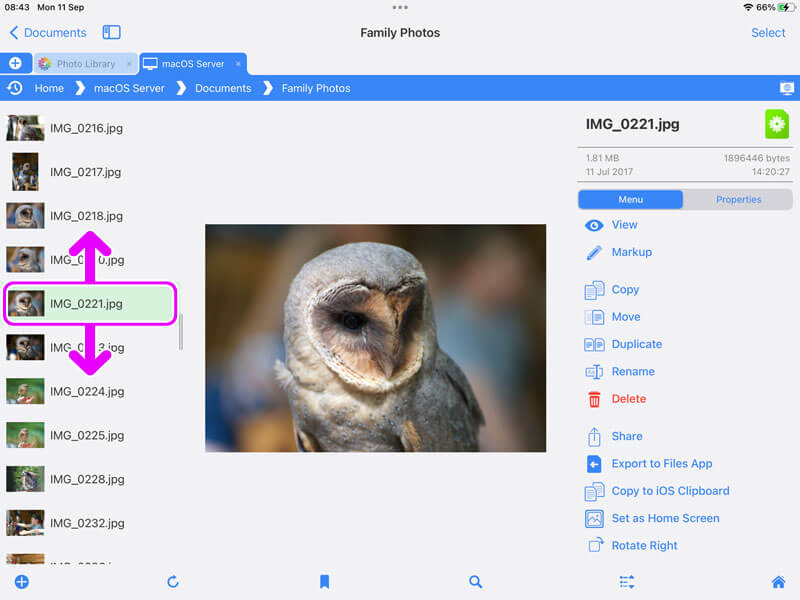This screenshot has height=600, width=800.
Task: Click Copy to iOS Clipboard icon
Action: click(594, 491)
